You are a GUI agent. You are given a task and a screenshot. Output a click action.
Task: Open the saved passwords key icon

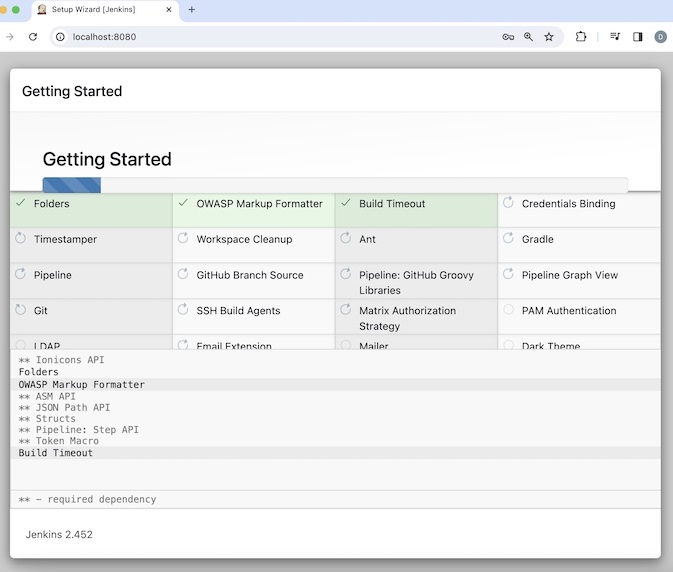point(508,37)
